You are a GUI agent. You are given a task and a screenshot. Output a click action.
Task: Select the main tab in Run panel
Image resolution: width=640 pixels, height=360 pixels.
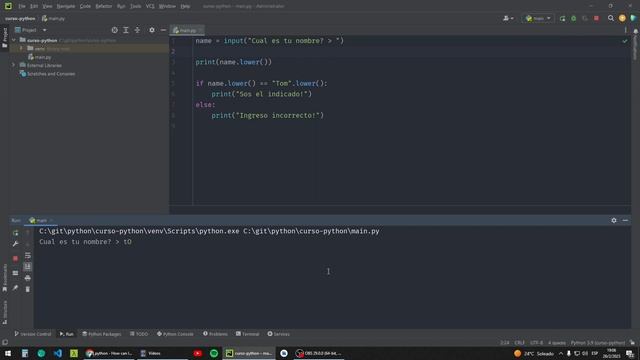click(40, 220)
